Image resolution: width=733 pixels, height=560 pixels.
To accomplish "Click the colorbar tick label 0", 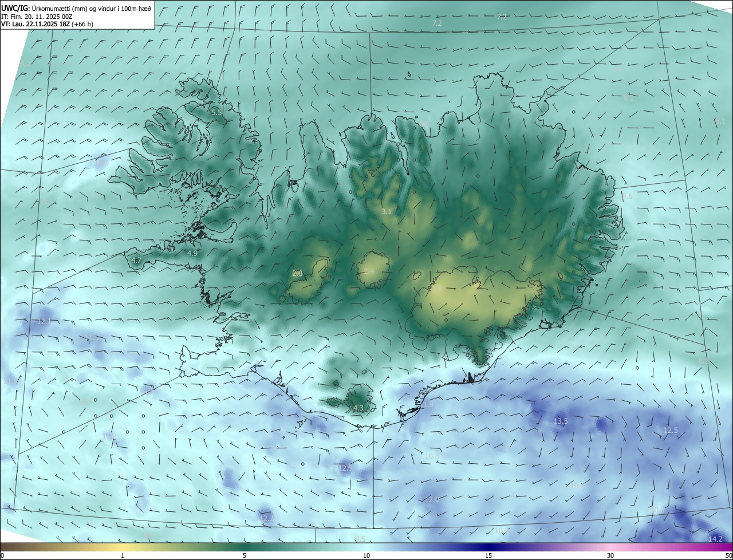I will tap(2, 555).
